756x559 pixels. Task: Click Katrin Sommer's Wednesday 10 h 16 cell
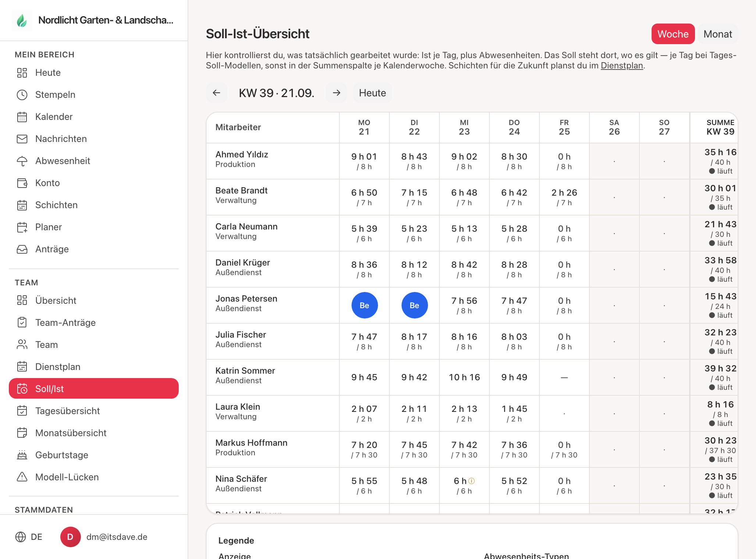(464, 377)
